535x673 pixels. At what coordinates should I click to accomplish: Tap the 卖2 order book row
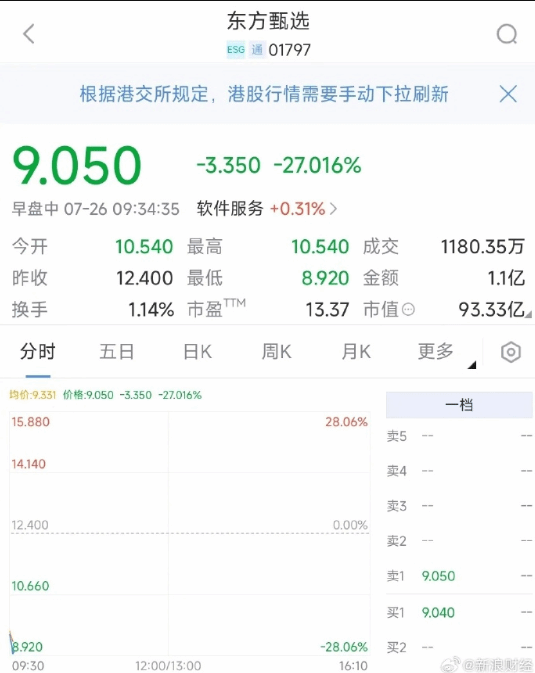459,541
